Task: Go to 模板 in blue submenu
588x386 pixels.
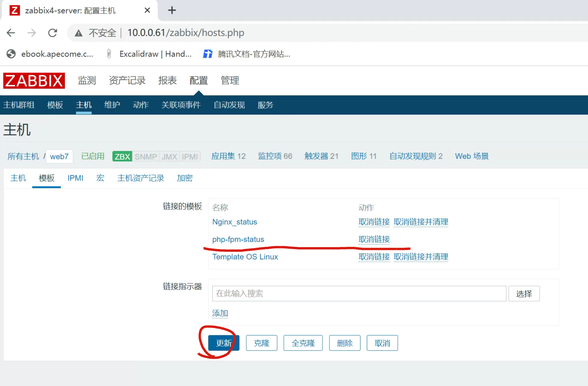Action: pyautogui.click(x=55, y=105)
